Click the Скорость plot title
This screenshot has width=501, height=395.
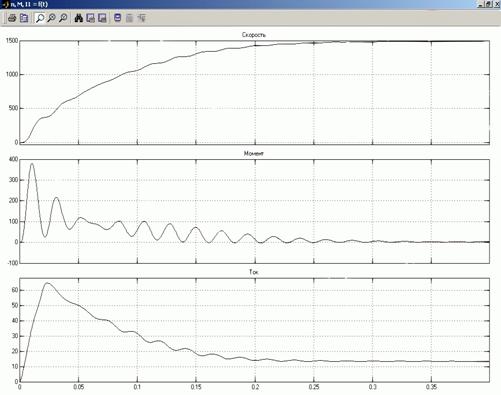coord(254,35)
